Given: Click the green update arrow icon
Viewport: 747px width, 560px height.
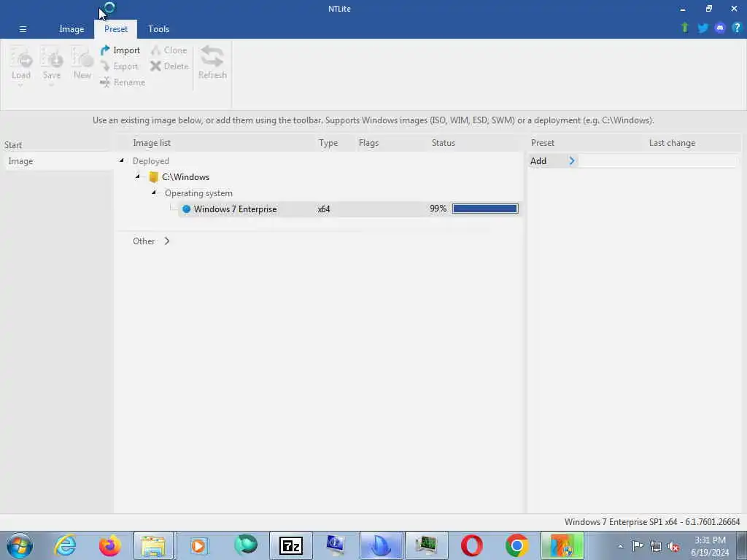Looking at the screenshot, I should tap(685, 28).
